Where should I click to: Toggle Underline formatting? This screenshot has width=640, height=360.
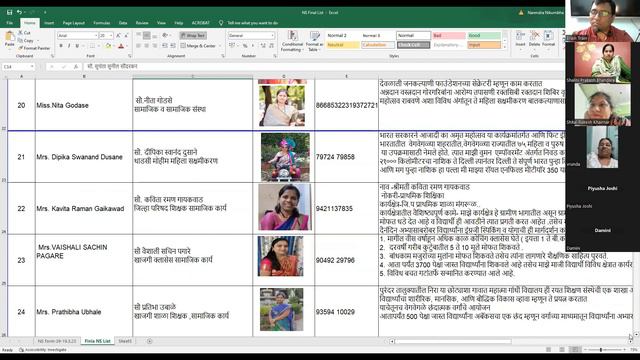pos(77,46)
